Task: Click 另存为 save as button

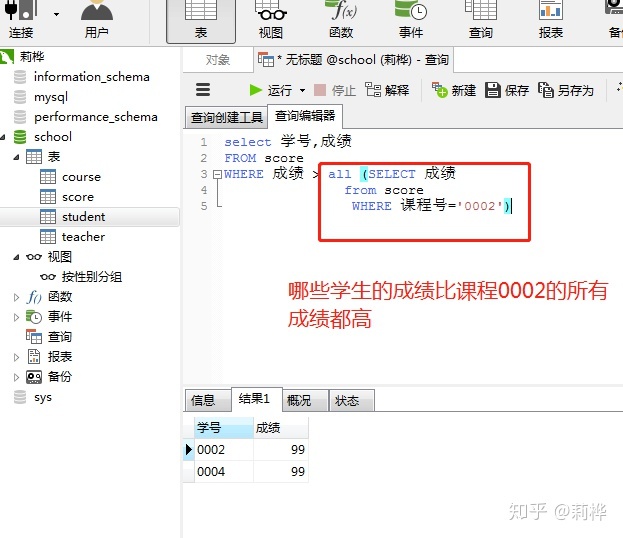Action: coord(566,90)
